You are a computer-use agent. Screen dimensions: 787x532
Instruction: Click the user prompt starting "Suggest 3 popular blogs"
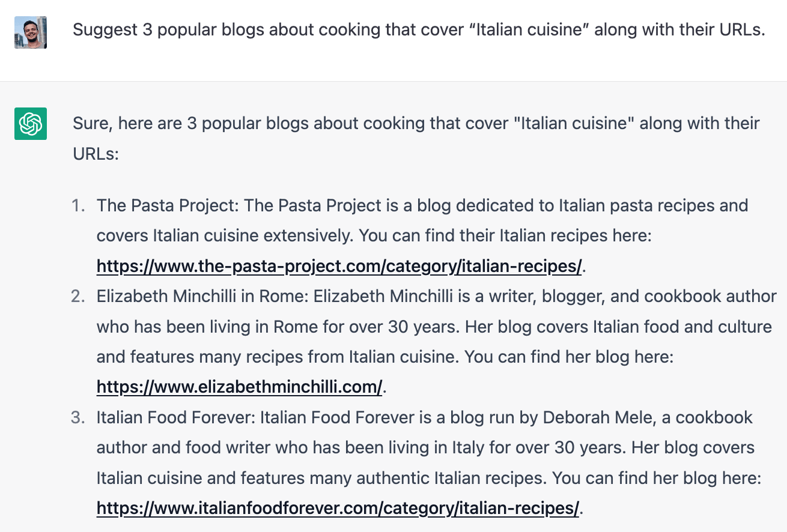point(419,30)
